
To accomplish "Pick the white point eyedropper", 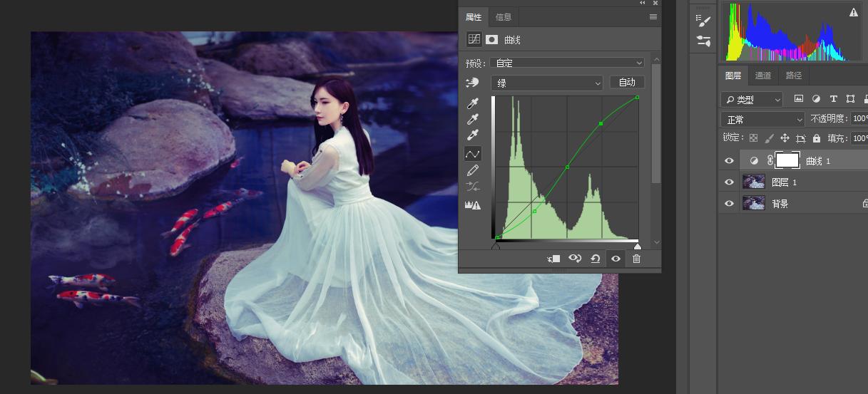I will pos(472,135).
